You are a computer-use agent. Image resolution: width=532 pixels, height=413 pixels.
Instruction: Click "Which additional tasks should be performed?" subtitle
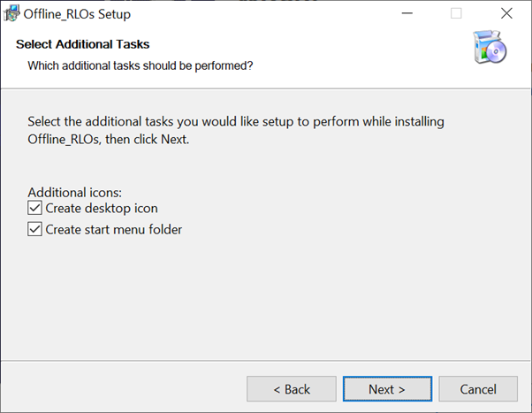[x=141, y=65]
